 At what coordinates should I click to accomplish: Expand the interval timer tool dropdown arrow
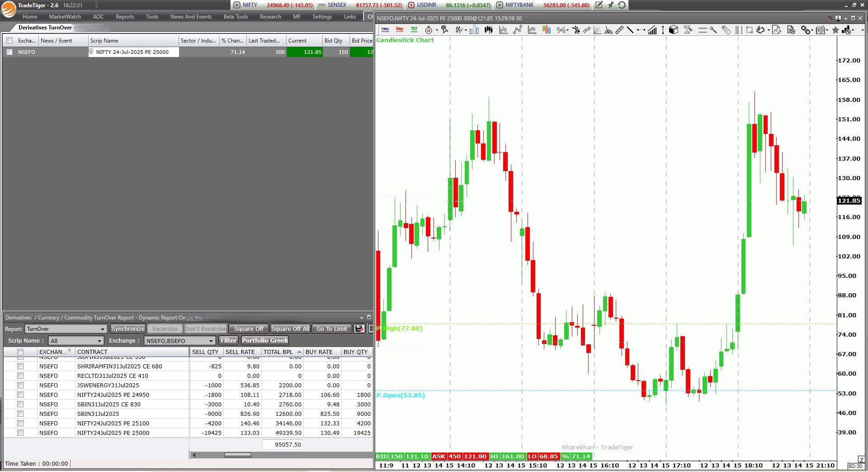click(x=437, y=30)
